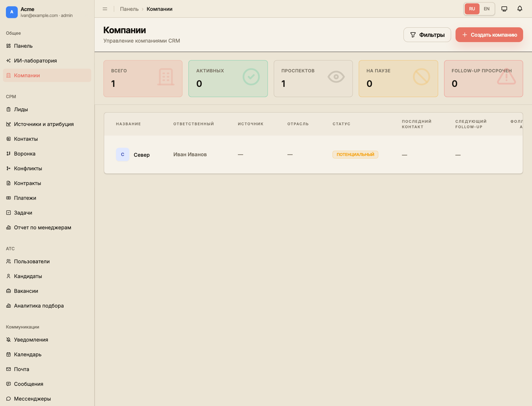532x406 pixels.
Task: Open Календарь menu item
Action: tap(47, 354)
